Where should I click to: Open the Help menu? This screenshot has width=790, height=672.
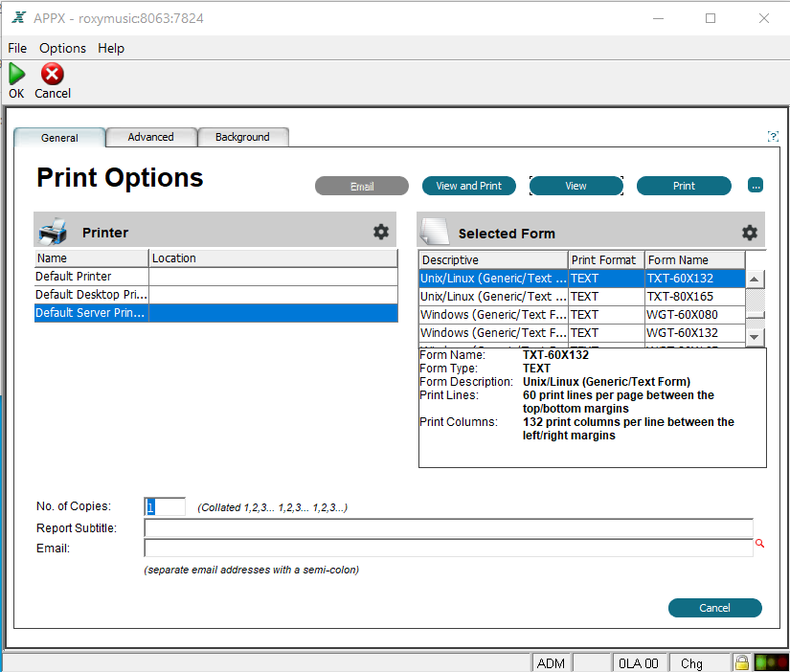pos(111,49)
